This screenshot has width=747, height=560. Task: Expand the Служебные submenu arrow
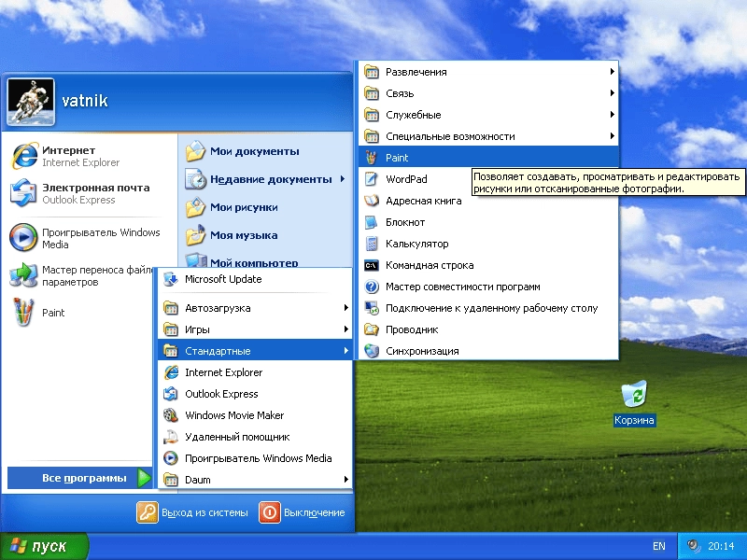(x=613, y=114)
